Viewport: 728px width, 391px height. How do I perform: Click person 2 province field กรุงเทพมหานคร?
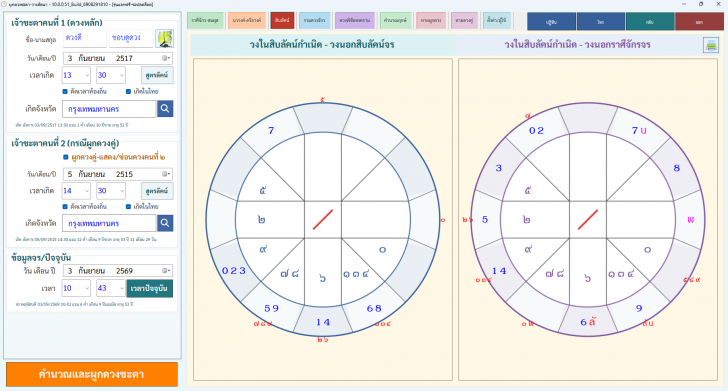[109, 223]
